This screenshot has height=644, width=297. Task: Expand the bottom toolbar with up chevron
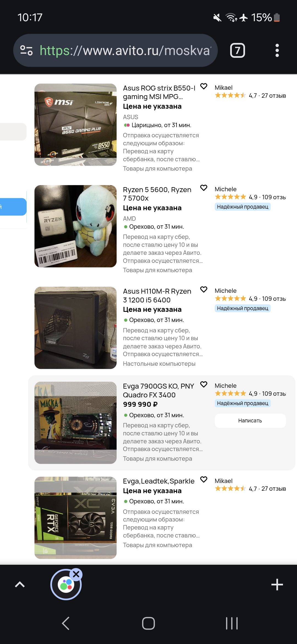[x=20, y=585]
